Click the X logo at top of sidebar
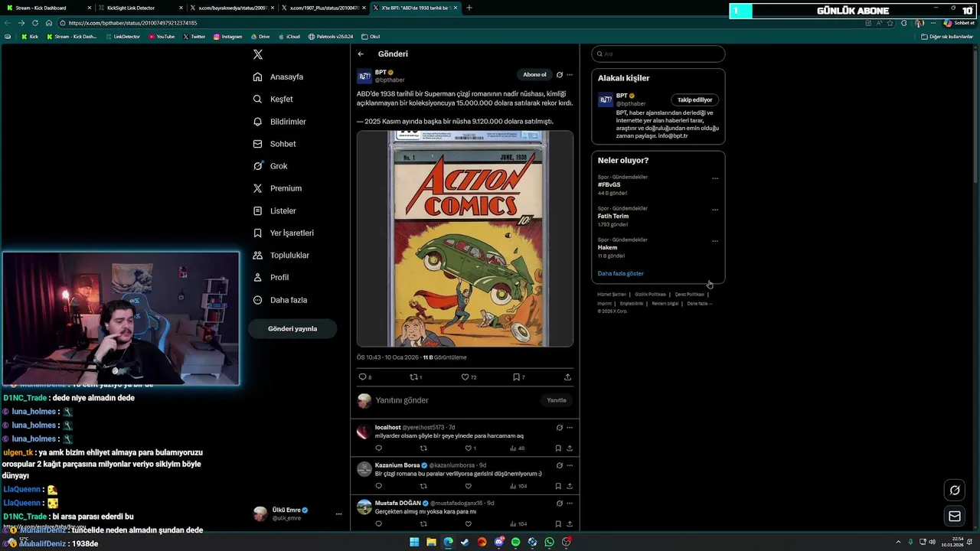 coord(258,54)
